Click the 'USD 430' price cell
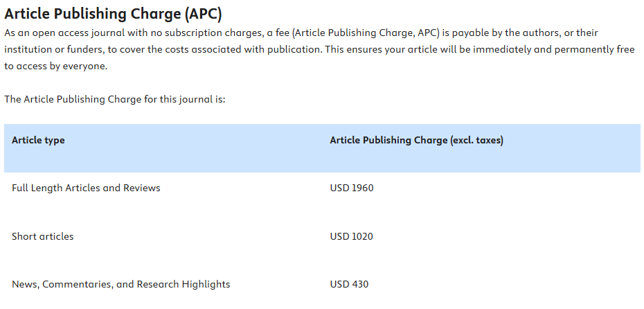The image size is (644, 309). tap(349, 284)
